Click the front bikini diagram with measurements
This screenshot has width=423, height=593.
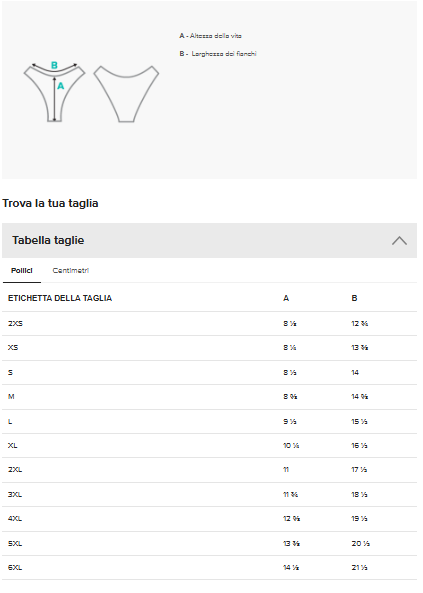click(x=55, y=93)
